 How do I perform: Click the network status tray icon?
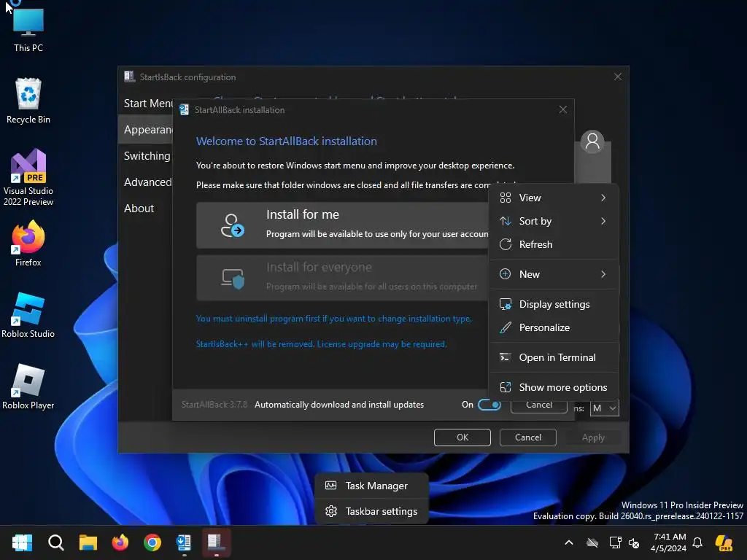[x=615, y=542]
